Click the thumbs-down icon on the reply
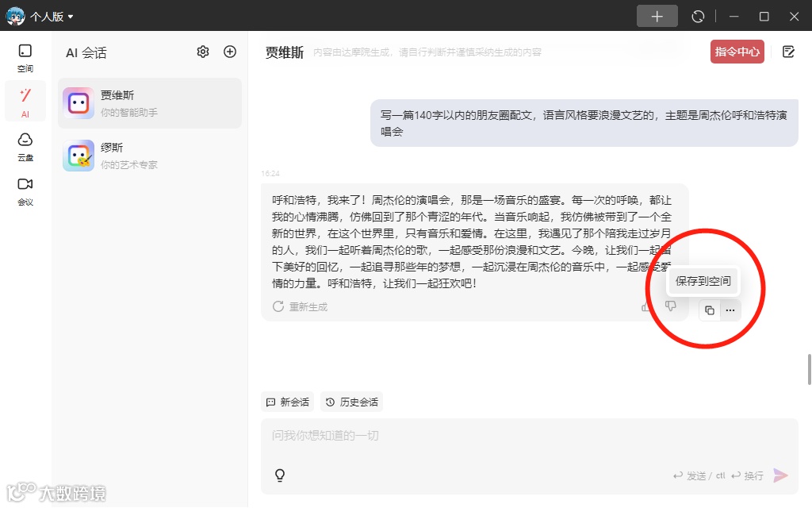Viewport: 812px width, 508px height. [671, 306]
